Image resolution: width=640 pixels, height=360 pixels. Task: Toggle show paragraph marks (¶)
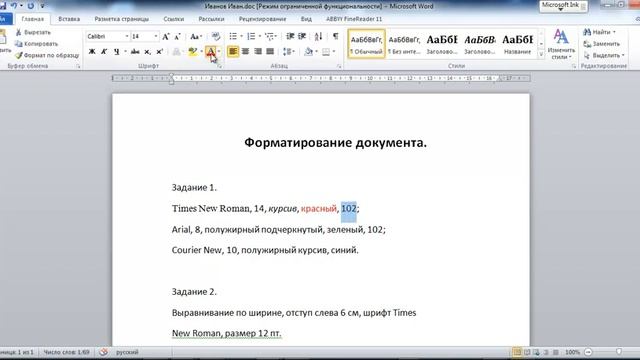tap(336, 37)
